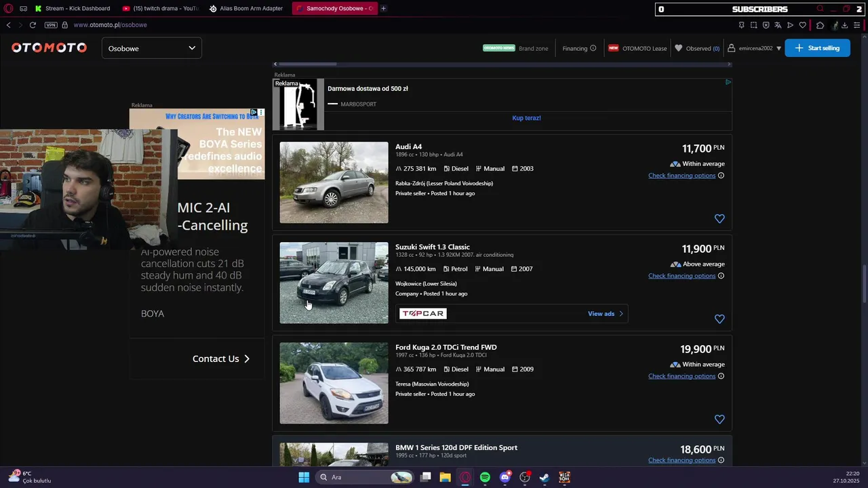The image size is (868, 488).
Task: Open File Explorer from taskbar
Action: click(x=445, y=477)
